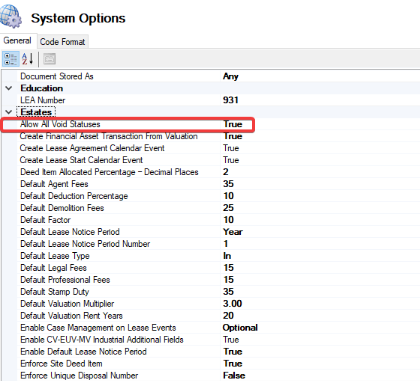Viewport: 420px width, 381px height.
Task: Edit the Default Demolition Fees value 25
Action: 228,208
